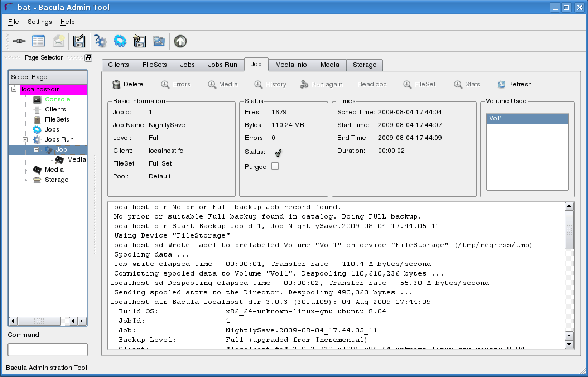The image size is (588, 377).
Task: Click the Delete job button
Action: (128, 84)
